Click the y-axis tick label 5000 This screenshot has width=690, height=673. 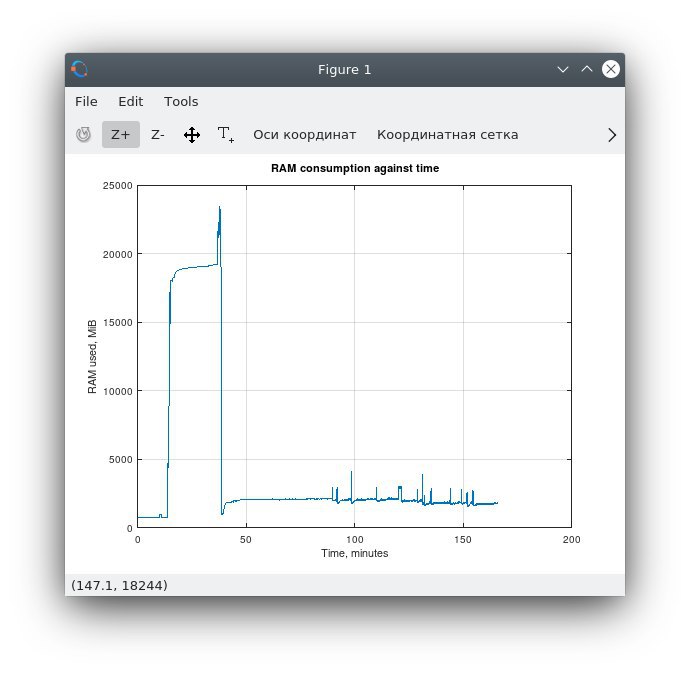(121, 460)
